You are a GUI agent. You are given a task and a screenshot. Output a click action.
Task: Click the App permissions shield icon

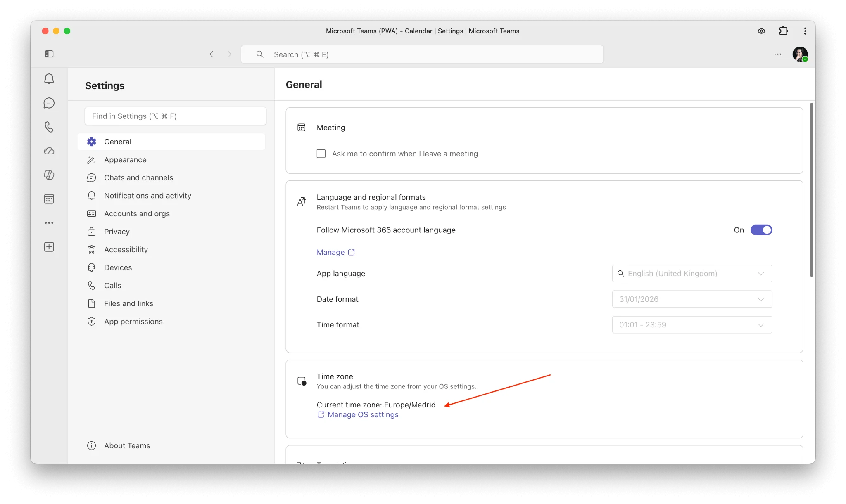[x=91, y=321]
